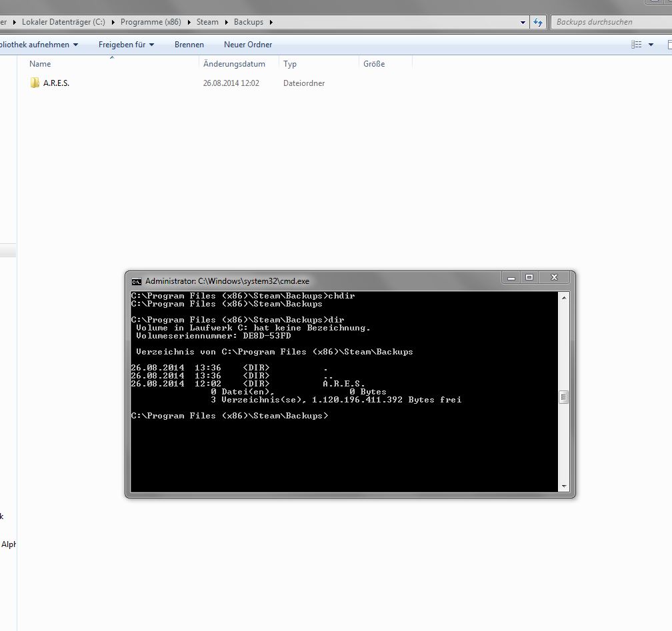This screenshot has height=631, width=672.
Task: Create a folder with Neuer Ordner
Action: (x=248, y=45)
